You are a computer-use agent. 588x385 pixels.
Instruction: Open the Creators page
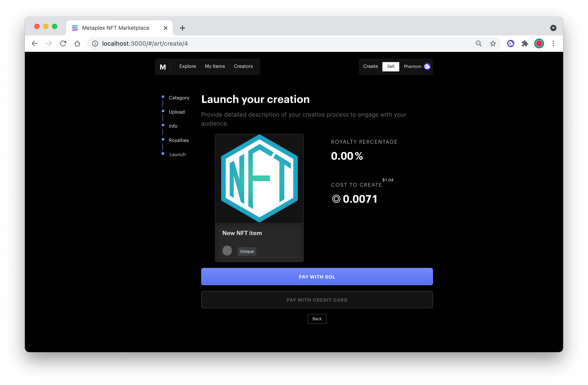click(x=243, y=66)
